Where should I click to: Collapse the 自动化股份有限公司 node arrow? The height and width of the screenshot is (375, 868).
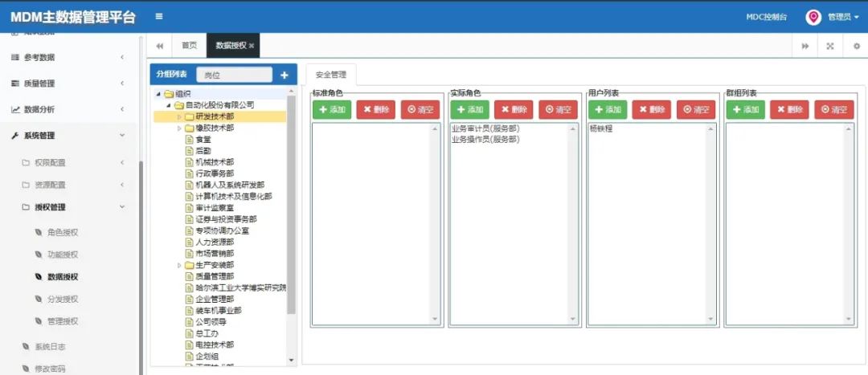(x=168, y=105)
